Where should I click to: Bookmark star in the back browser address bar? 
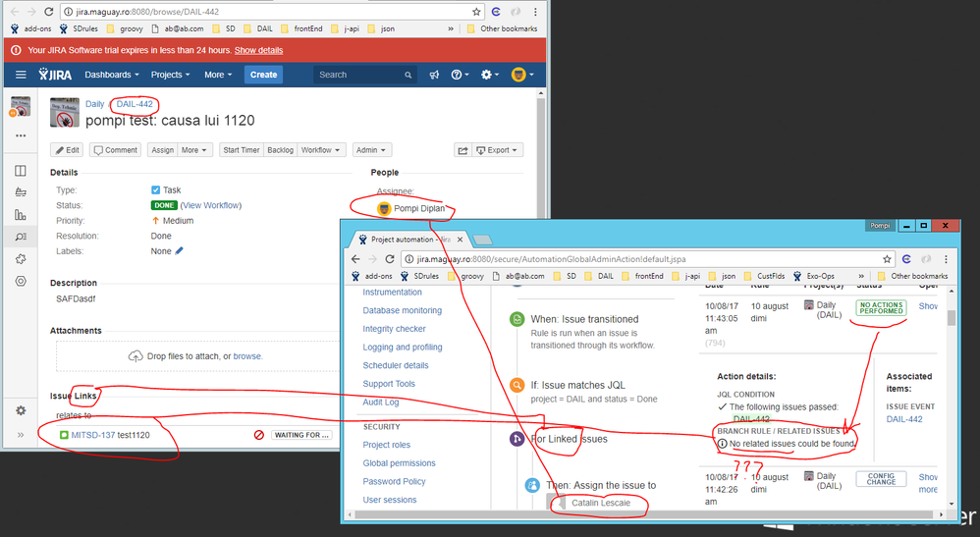tap(476, 11)
